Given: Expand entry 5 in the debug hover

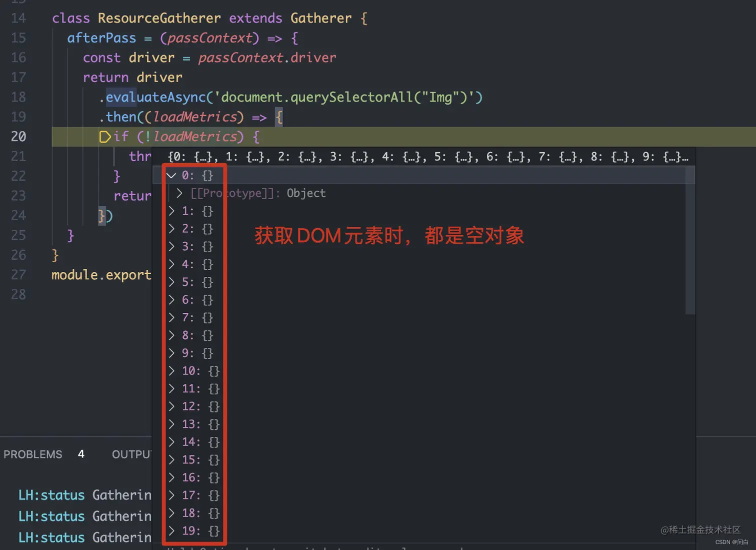Looking at the screenshot, I should (171, 282).
